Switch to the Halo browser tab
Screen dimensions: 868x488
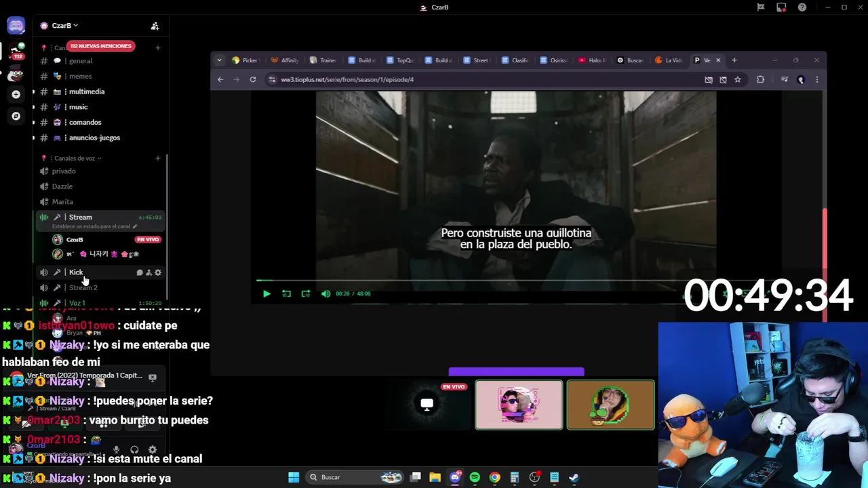click(592, 60)
